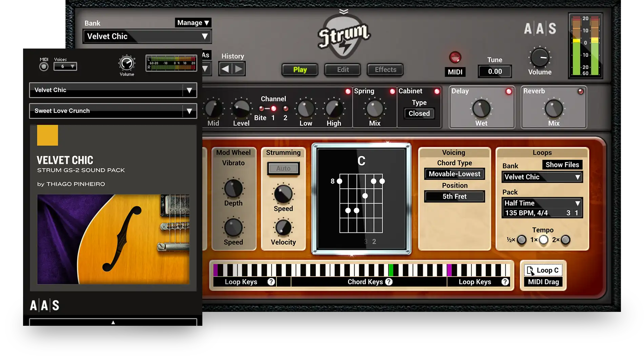Switch to the Edit tab
The width and height of the screenshot is (644, 356).
343,70
